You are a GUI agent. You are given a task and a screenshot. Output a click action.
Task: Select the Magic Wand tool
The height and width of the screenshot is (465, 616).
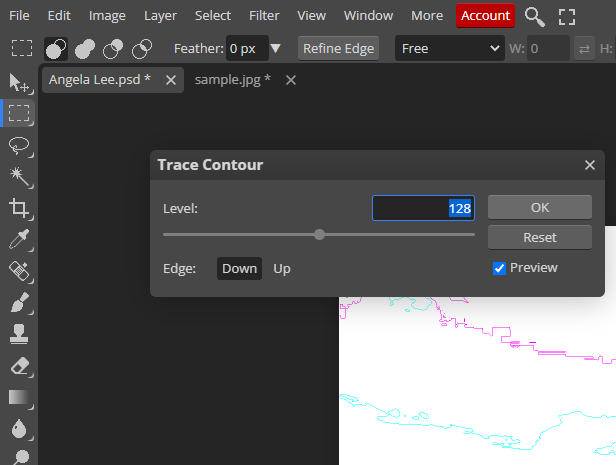pyautogui.click(x=18, y=177)
